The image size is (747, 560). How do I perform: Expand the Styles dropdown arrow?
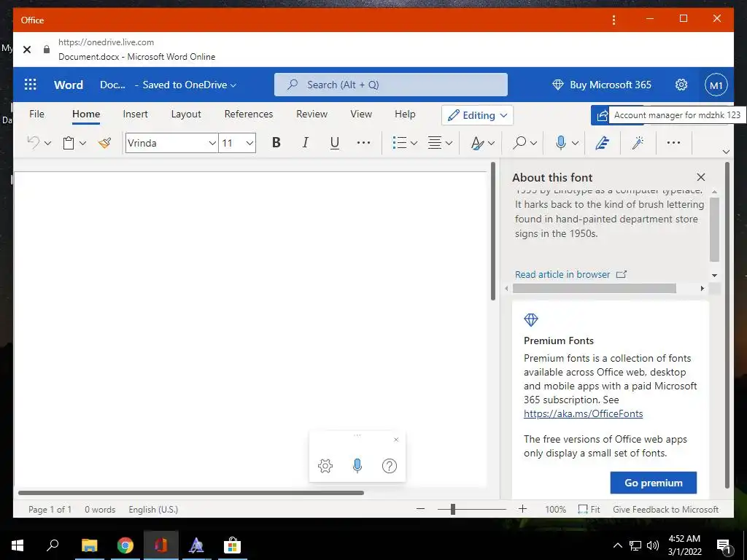(x=491, y=144)
